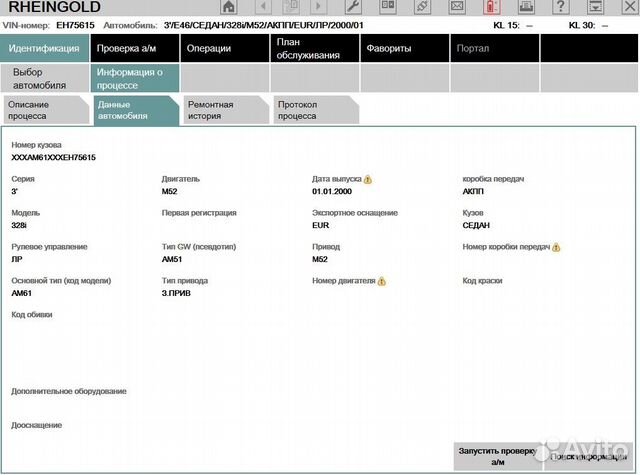Switch to Проверка а/м tab
640x475 pixels.
click(135, 48)
